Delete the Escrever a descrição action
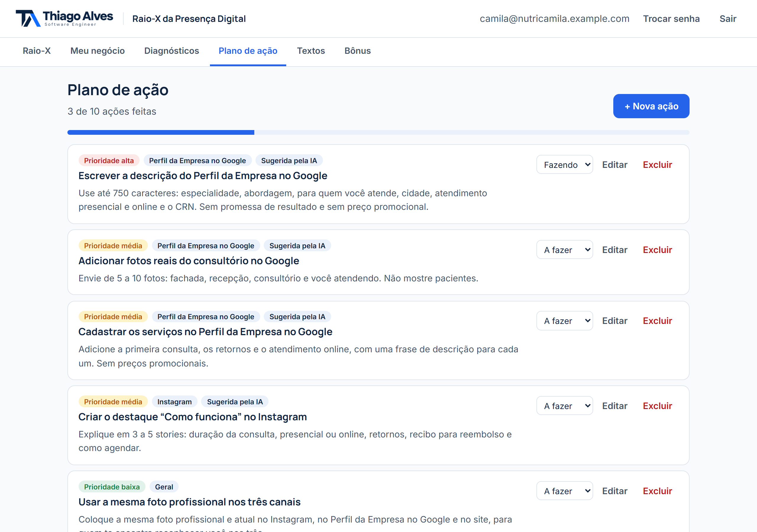This screenshot has width=757, height=532. (657, 165)
